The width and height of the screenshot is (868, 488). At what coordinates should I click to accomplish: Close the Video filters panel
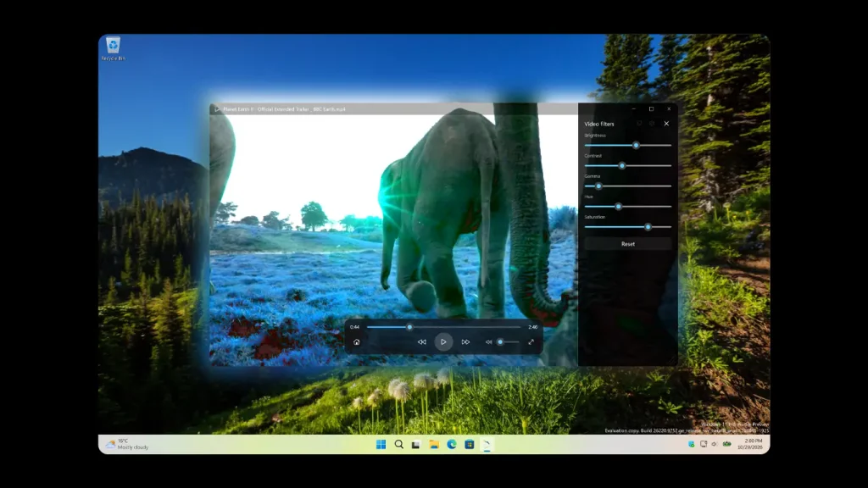[666, 124]
